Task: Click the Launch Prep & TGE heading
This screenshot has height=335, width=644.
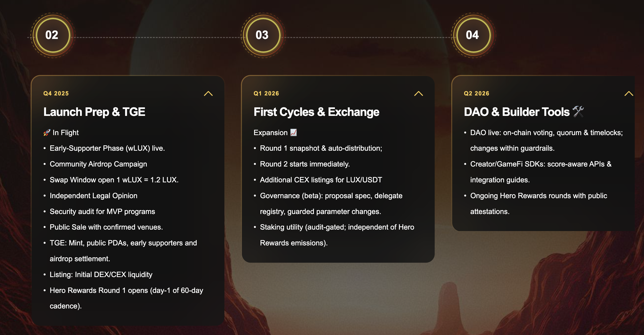Action: coord(94,112)
